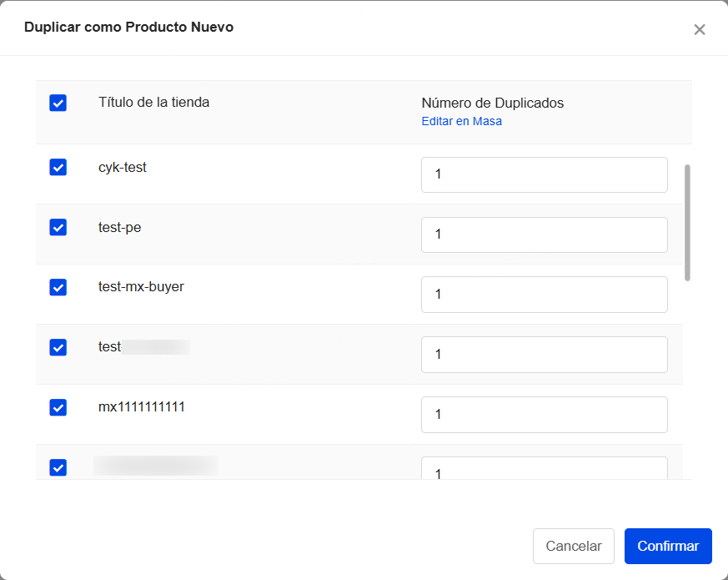Focus the duplicates field for cyk-test
Image resolution: width=728 pixels, height=580 pixels.
pyautogui.click(x=544, y=174)
